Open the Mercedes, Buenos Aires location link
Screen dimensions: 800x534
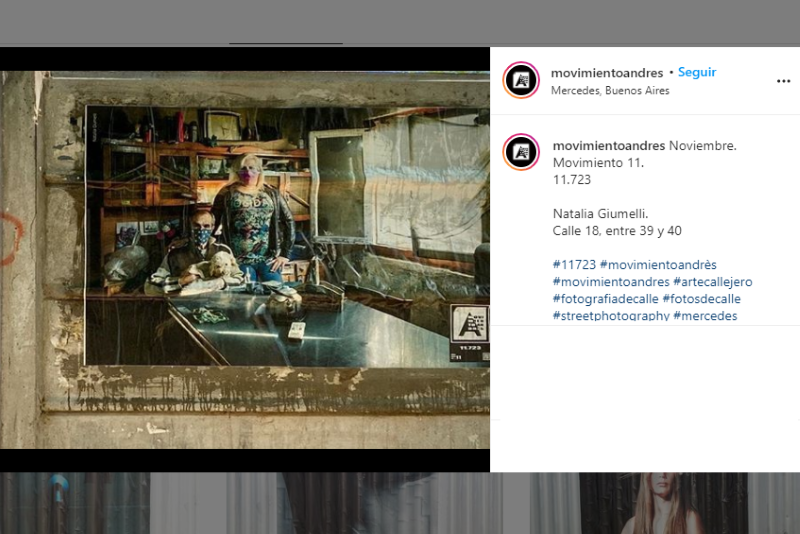pyautogui.click(x=610, y=91)
